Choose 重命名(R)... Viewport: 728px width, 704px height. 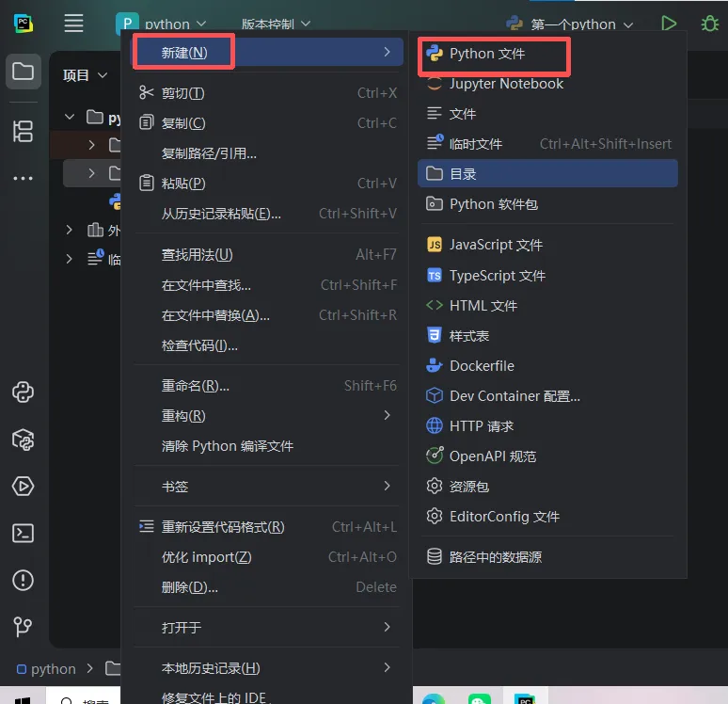pyautogui.click(x=267, y=385)
